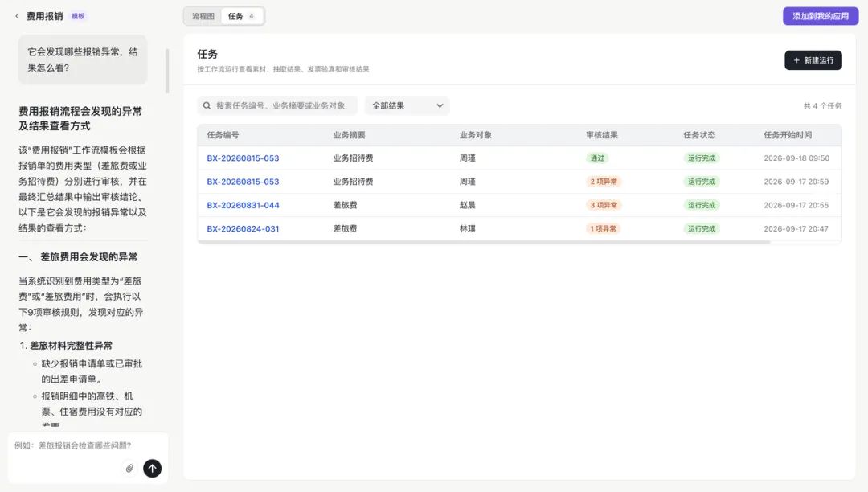Image resolution: width=868 pixels, height=492 pixels.
Task: Go back using the arrow beside 费用报销
Action: pos(17,16)
